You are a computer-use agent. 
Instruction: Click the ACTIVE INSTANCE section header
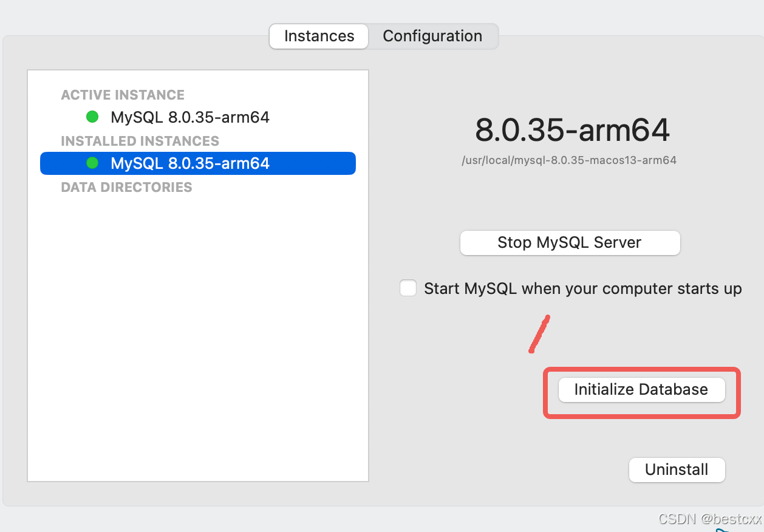tap(122, 95)
